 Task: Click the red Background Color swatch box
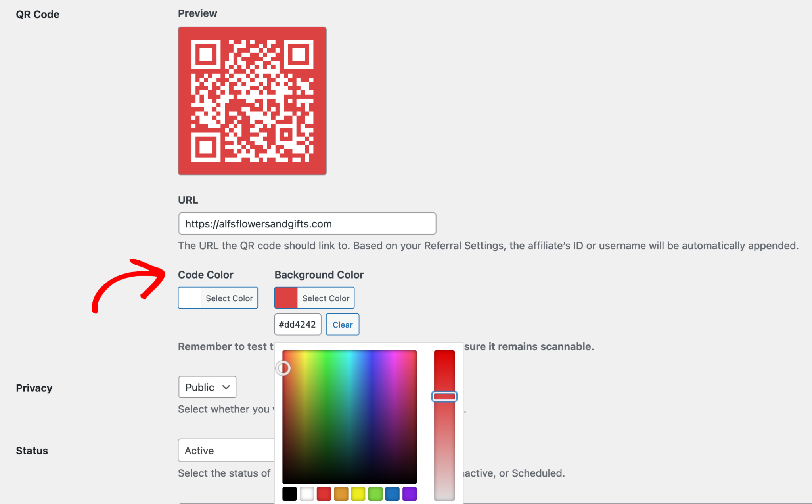pyautogui.click(x=286, y=298)
